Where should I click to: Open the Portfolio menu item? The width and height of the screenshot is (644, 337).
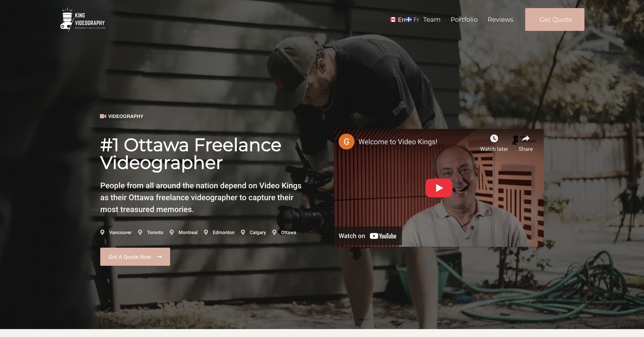click(464, 19)
